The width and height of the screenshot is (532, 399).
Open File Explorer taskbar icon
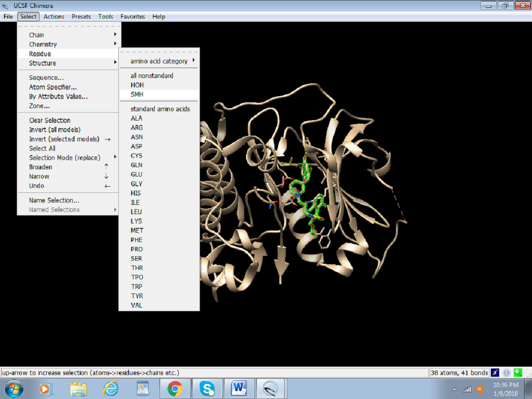coord(78,389)
